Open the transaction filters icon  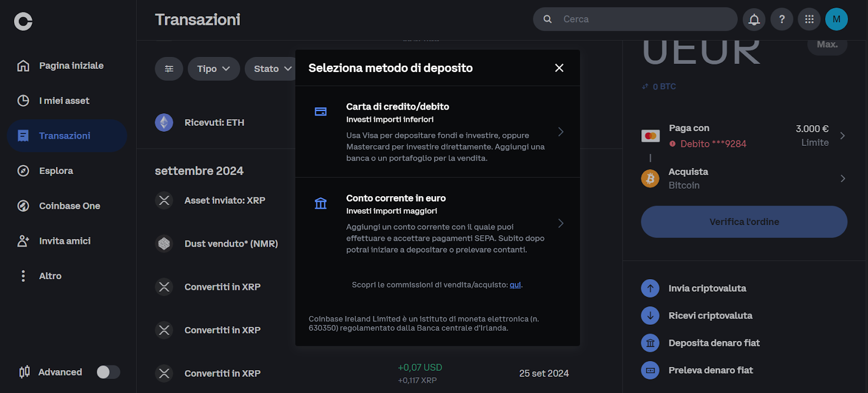pyautogui.click(x=169, y=69)
